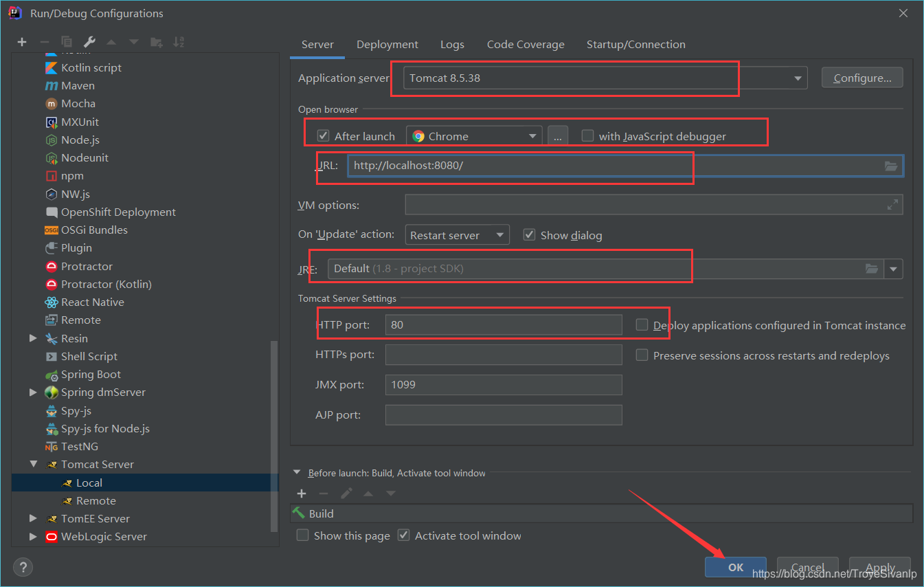Click the Configure... button
Viewport: 924px width, 587px height.
click(862, 78)
